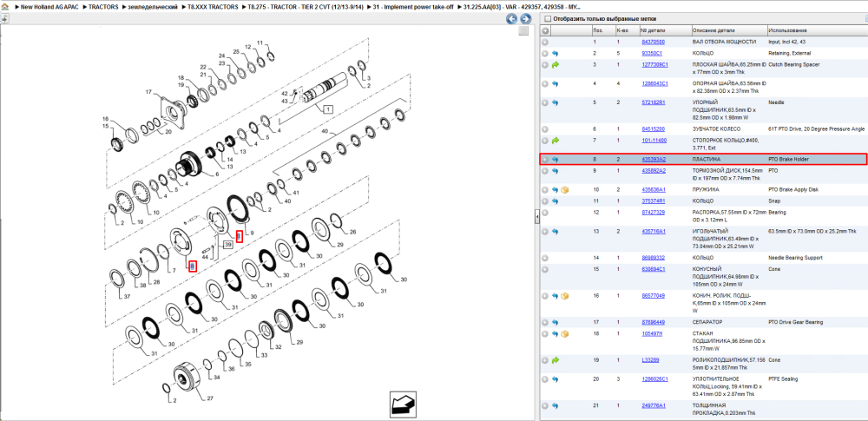This screenshot has height=421, width=868.
Task: Select the 'ЗУБЧАТОЕ КОЛЕСО' description cell
Action: click(716, 129)
